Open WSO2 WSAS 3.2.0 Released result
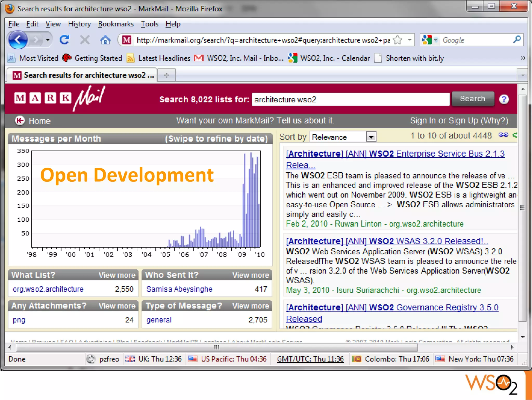Screen dimensions: 532x400 pos(387,241)
